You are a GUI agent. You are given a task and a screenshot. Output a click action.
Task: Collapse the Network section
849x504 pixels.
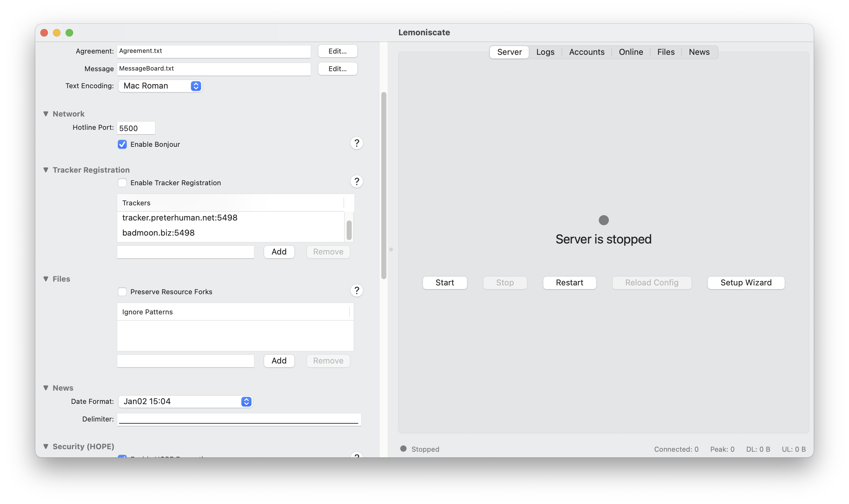click(46, 114)
